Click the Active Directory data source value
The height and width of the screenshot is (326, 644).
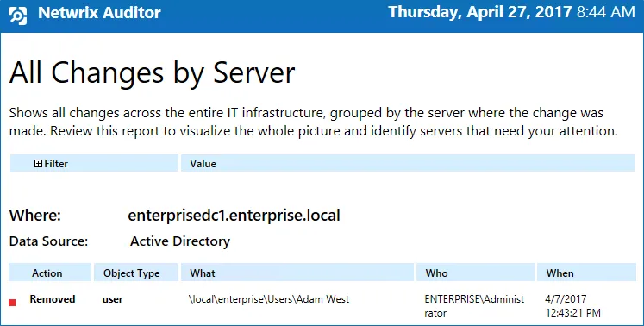click(x=180, y=241)
